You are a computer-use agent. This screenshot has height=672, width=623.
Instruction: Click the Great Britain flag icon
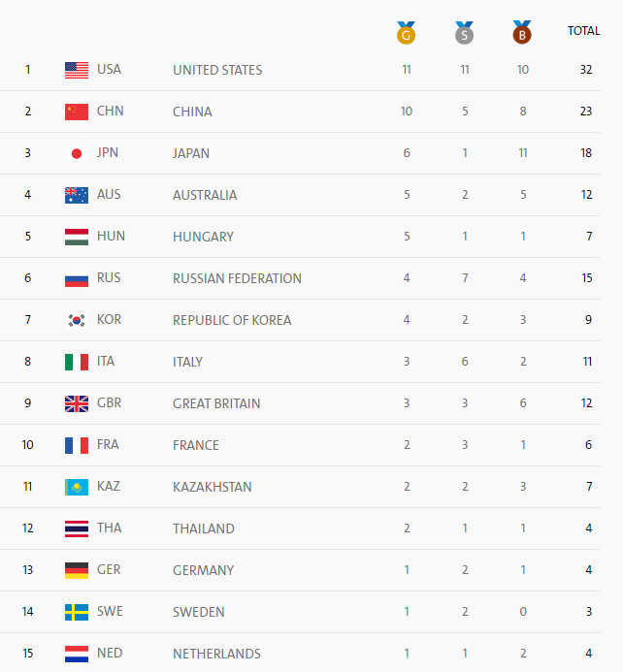[x=77, y=403]
